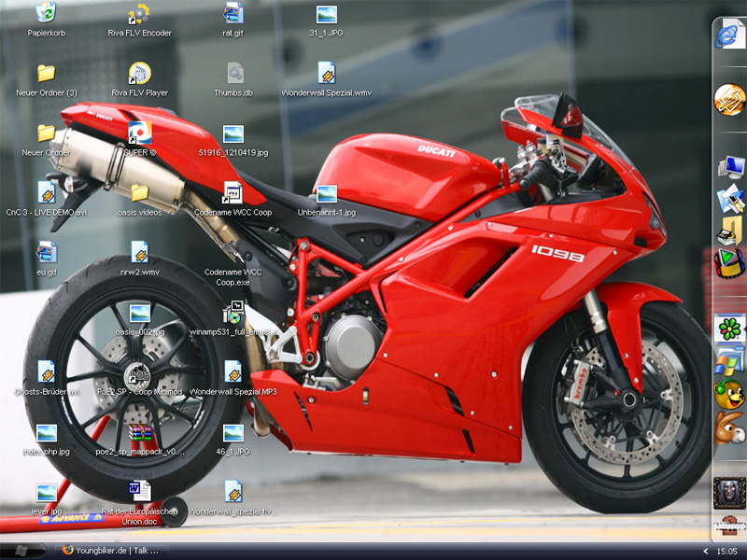The width and height of the screenshot is (747, 560).
Task: Open the Papierkorb recycle bin
Action: (46, 13)
